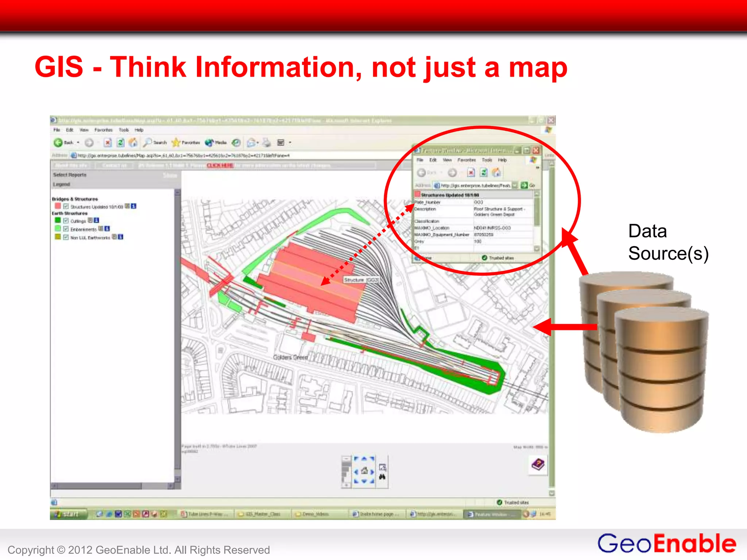Viewport: 747px width, 560px height.
Task: Open Back button history dropdown arrow
Action: [x=78, y=143]
